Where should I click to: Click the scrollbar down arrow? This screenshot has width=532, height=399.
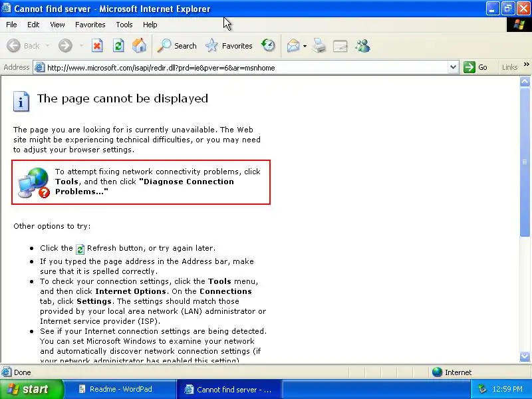pos(525,356)
